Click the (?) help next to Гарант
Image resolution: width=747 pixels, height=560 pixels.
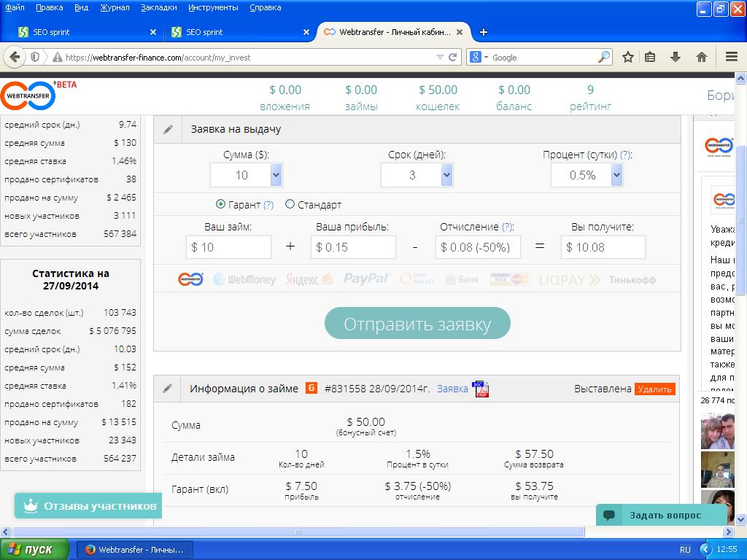coord(268,205)
